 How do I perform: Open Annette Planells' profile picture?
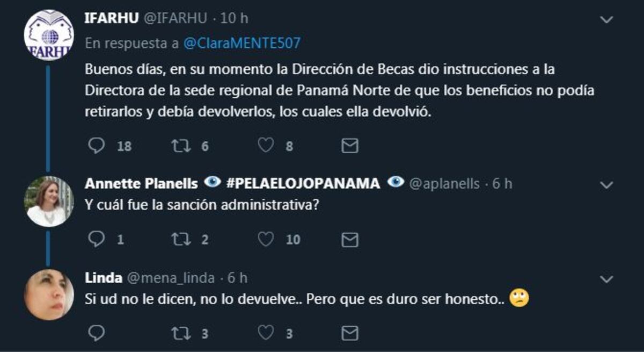click(x=50, y=202)
